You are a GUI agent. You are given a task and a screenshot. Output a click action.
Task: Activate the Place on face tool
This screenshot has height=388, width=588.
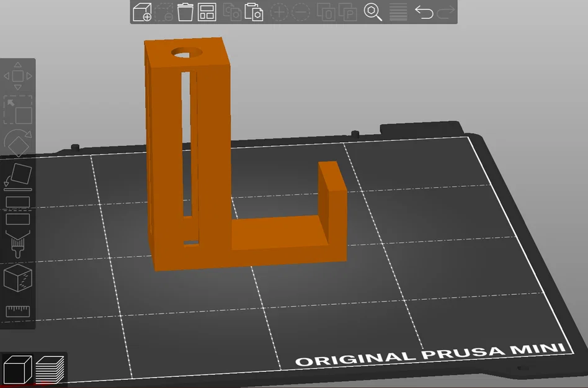tap(17, 176)
